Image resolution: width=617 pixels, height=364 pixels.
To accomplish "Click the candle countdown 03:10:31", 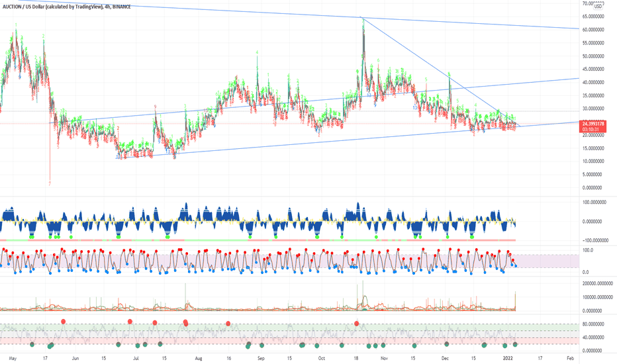I will click(591, 130).
